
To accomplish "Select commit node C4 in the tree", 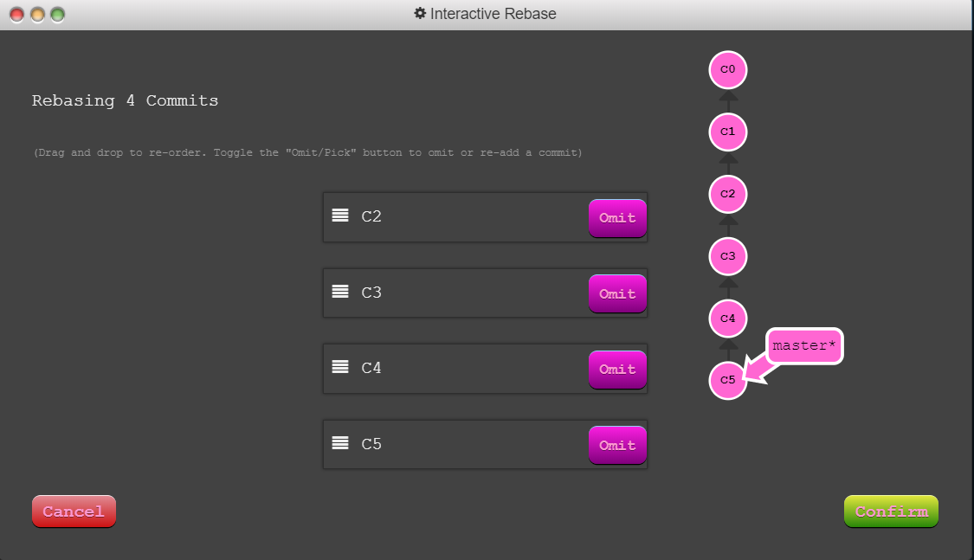I will pyautogui.click(x=727, y=319).
